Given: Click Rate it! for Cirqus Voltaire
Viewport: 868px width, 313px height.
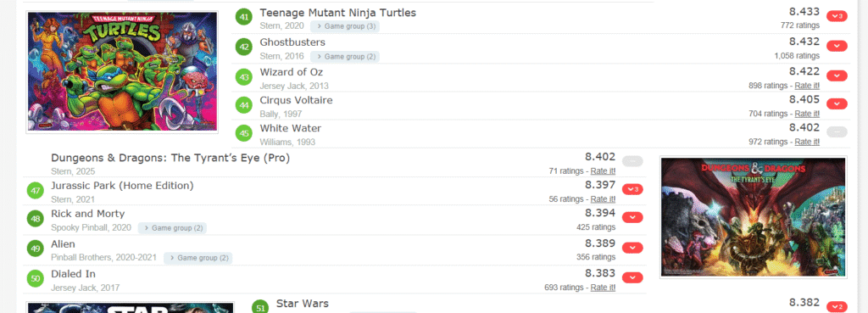Looking at the screenshot, I should (807, 114).
